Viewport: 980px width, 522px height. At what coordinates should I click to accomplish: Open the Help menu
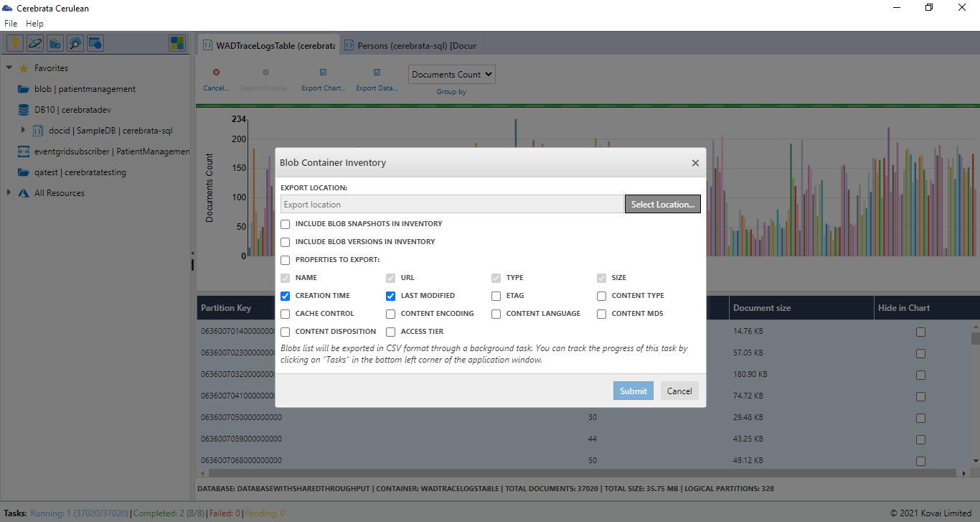click(x=34, y=24)
